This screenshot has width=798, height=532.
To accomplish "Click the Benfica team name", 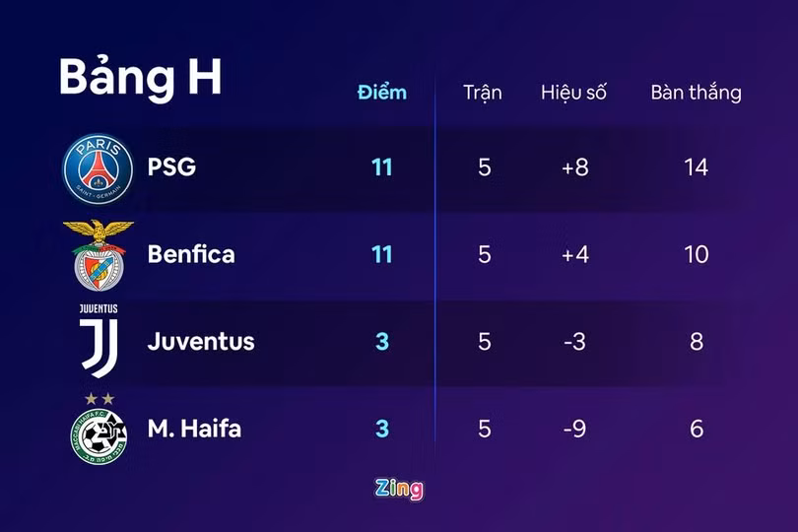I will pos(191,254).
